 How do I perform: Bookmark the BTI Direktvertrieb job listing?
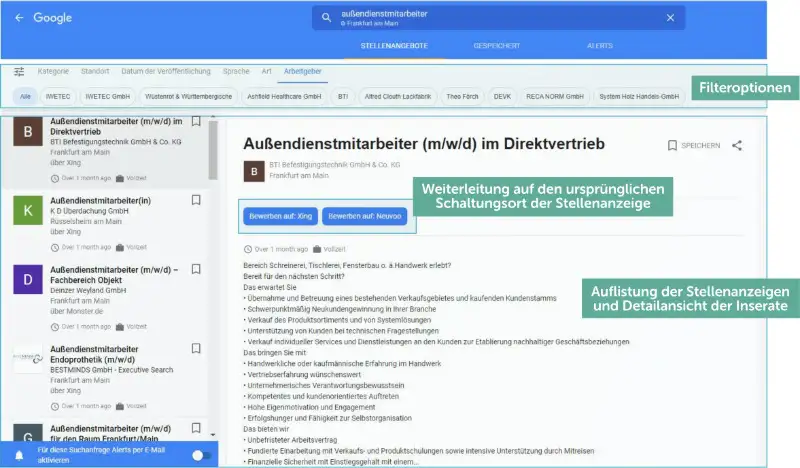(x=196, y=121)
